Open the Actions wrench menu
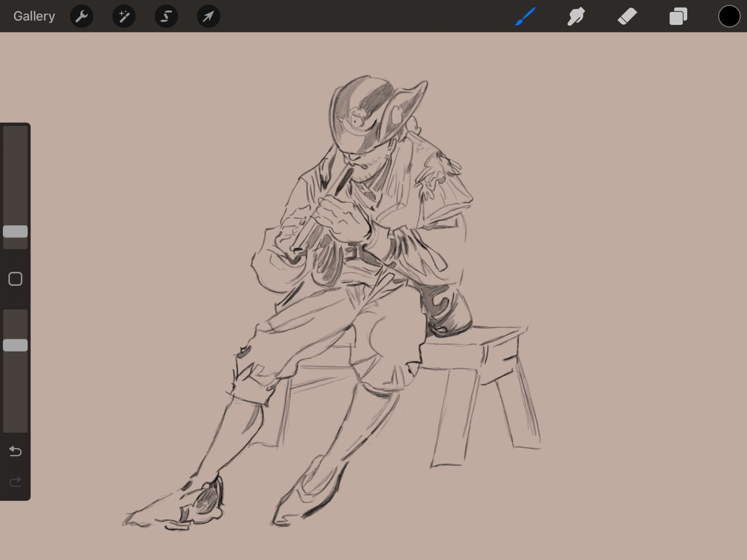This screenshot has height=560, width=747. pyautogui.click(x=82, y=16)
